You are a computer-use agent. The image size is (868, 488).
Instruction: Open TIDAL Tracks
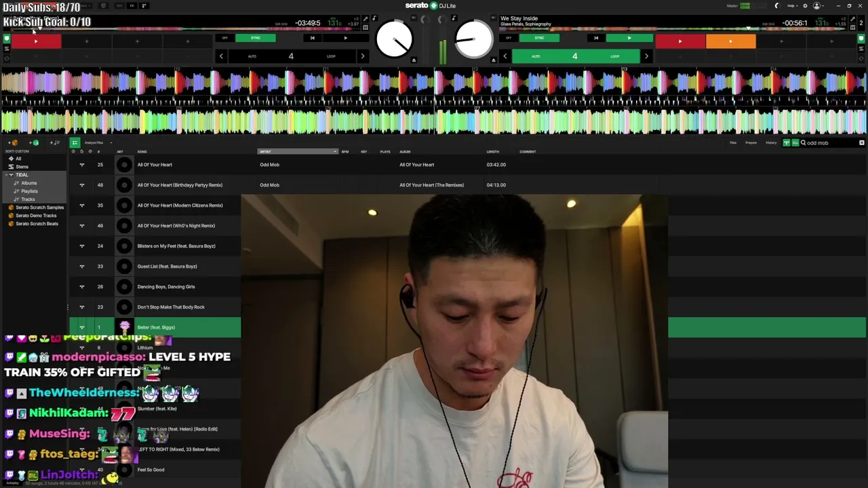28,199
